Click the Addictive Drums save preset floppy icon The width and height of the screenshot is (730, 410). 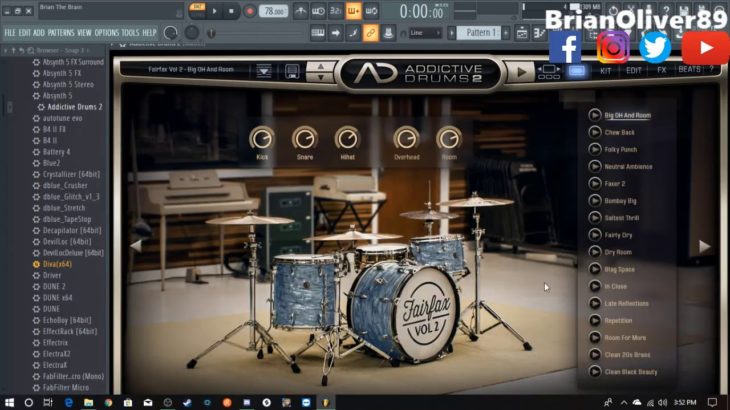[292, 71]
